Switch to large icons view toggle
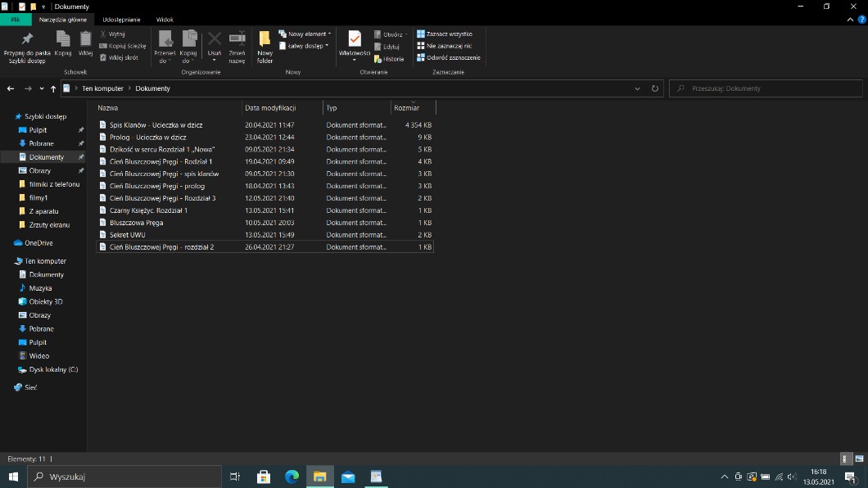 (x=857, y=459)
